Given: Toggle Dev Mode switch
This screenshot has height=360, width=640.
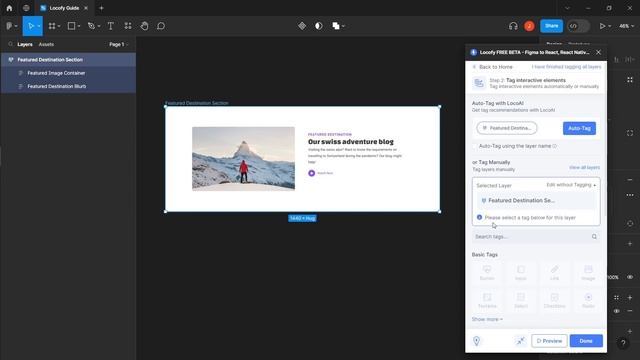Looking at the screenshot, I should click(578, 26).
